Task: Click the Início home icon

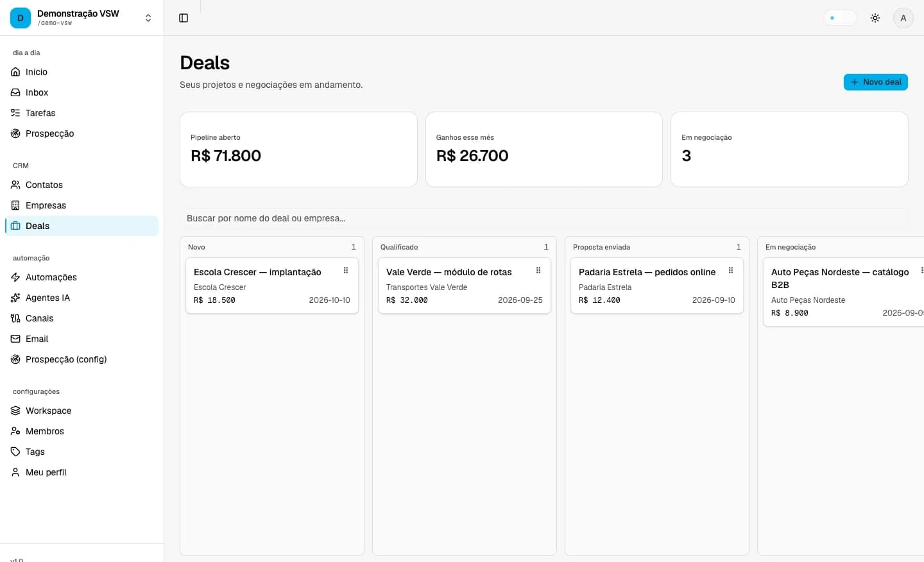Action: click(x=15, y=72)
